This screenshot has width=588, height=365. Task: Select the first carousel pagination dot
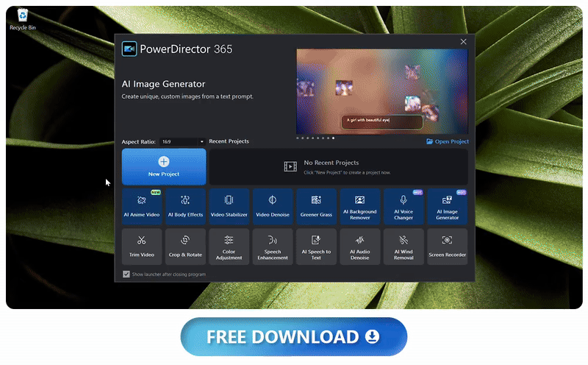(298, 138)
